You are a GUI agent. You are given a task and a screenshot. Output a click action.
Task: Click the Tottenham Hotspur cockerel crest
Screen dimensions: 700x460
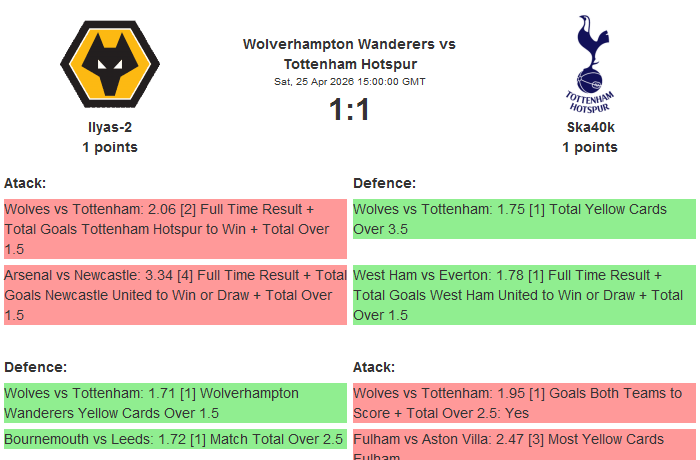tap(590, 64)
